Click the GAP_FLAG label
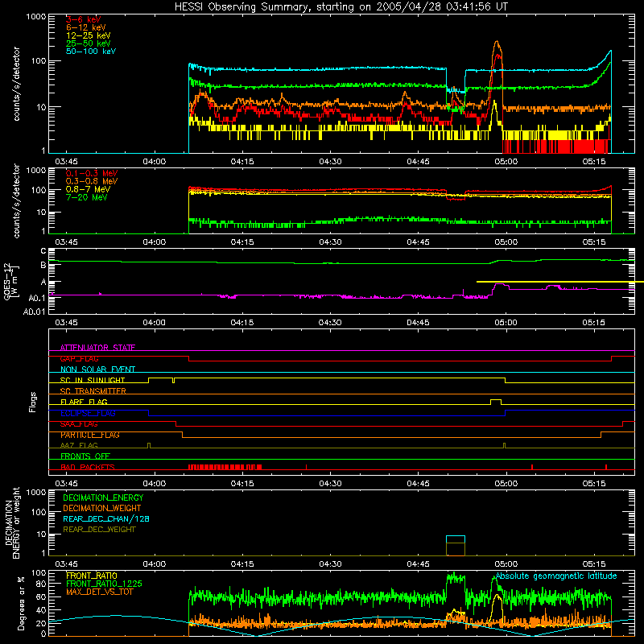 click(x=79, y=358)
